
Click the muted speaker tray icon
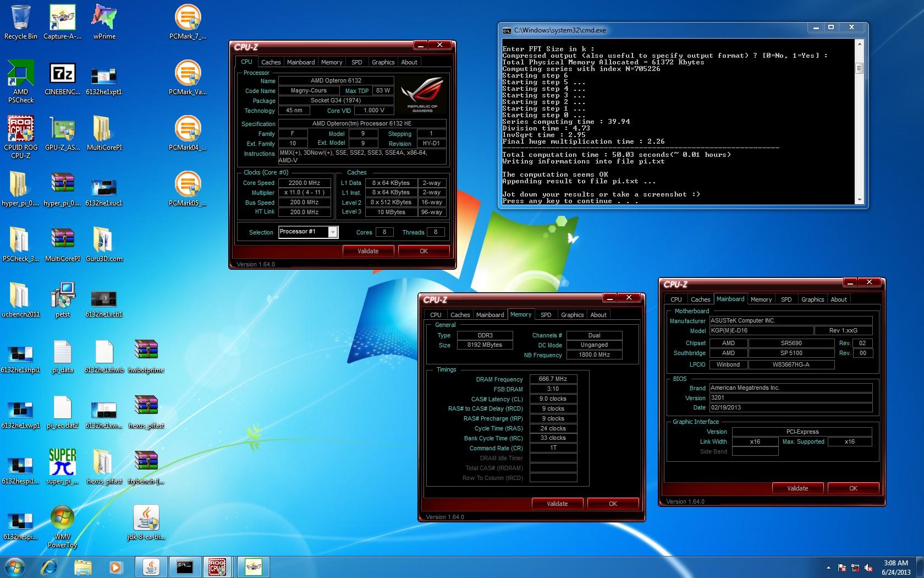click(869, 568)
